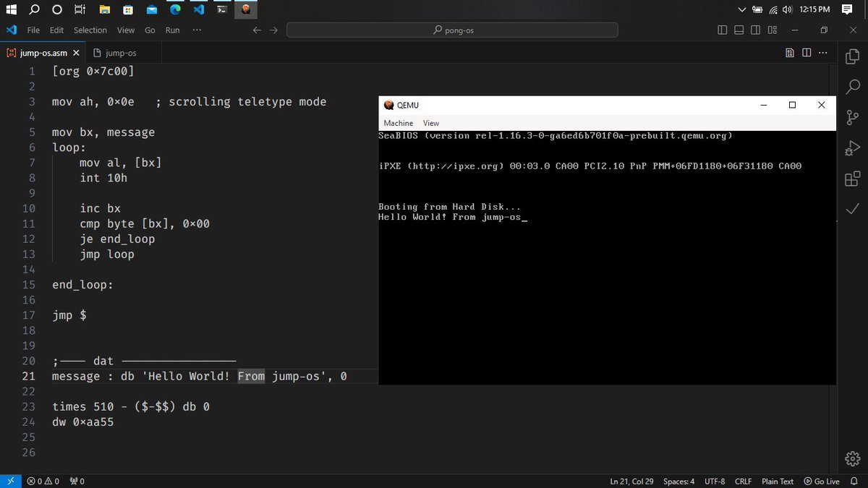The width and height of the screenshot is (868, 488).
Task: Open the Explorer view in activity bar
Action: (852, 56)
